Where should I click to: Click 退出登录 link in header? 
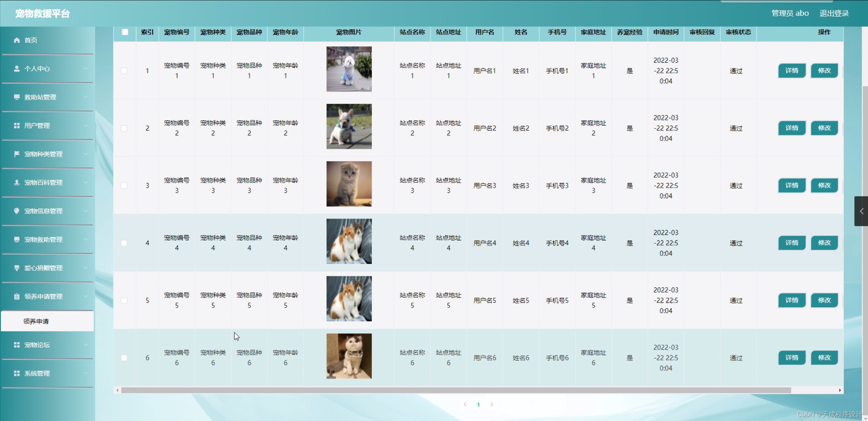coord(834,14)
